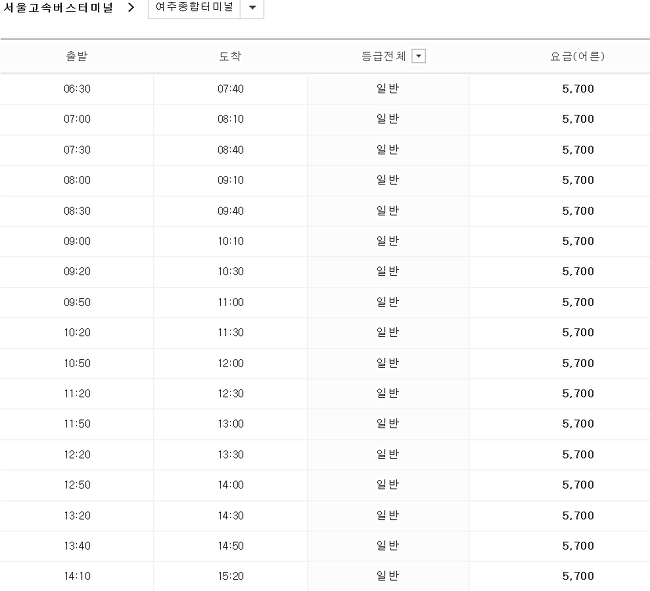650x591 pixels.
Task: Select the 06:30 departure time
Action: (77, 89)
